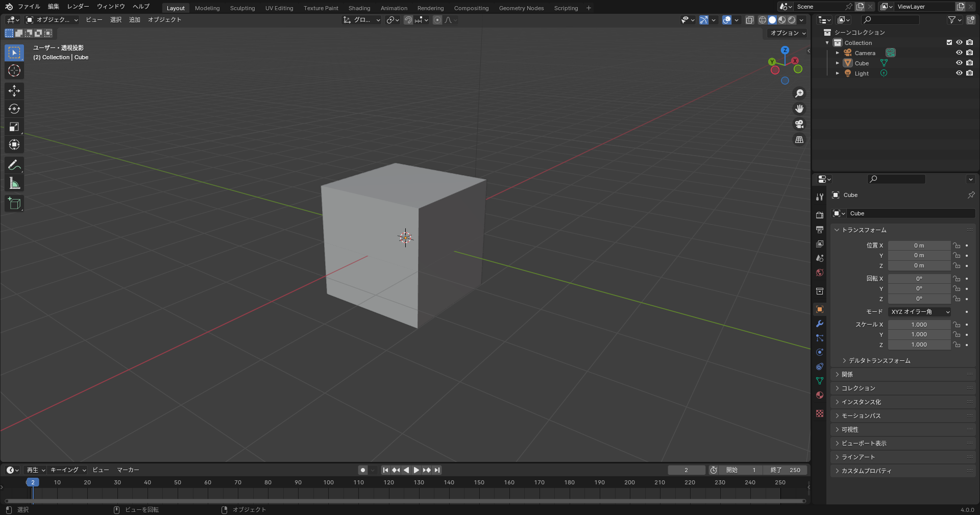
Task: Open the Particles properties tab
Action: (820, 338)
